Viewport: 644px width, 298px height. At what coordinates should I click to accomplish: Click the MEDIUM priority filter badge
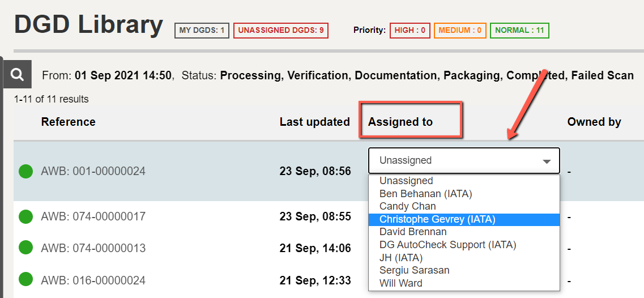[460, 30]
